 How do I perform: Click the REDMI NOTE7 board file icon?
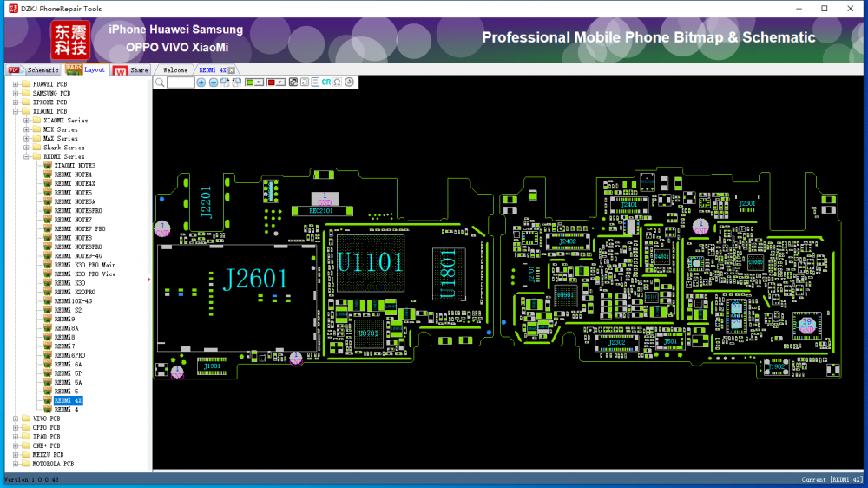pos(48,220)
